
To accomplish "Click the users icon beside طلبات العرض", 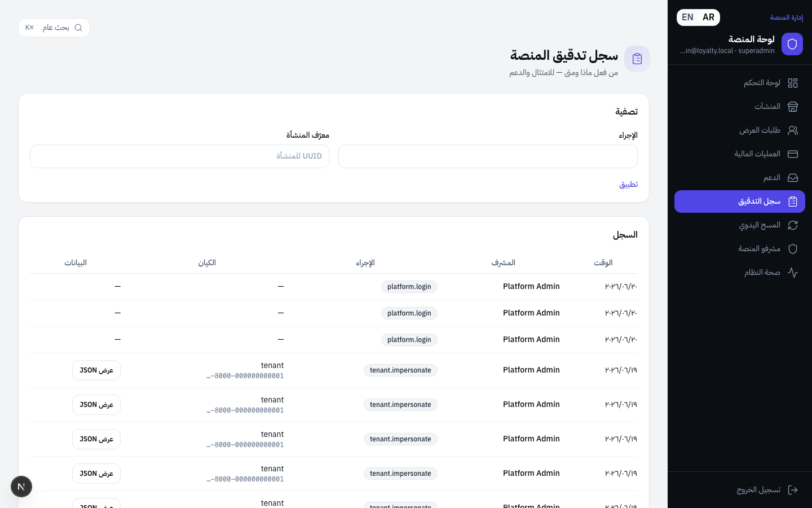I will [x=793, y=130].
